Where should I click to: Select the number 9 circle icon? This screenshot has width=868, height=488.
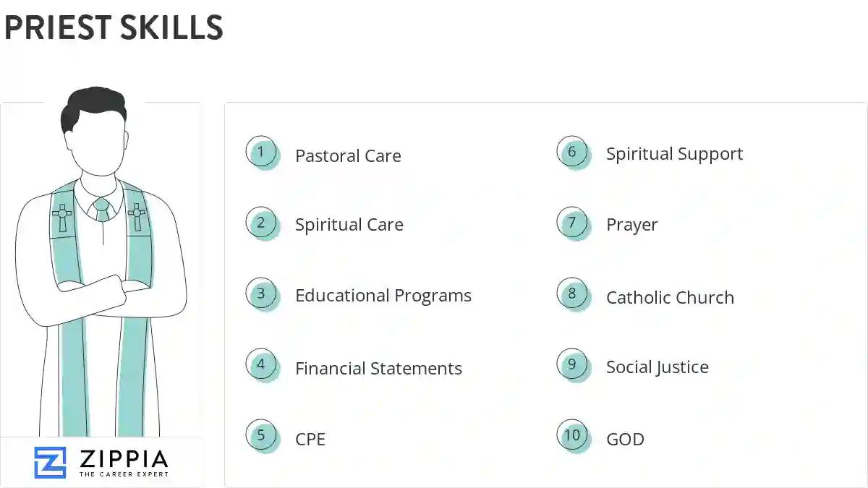click(x=572, y=365)
